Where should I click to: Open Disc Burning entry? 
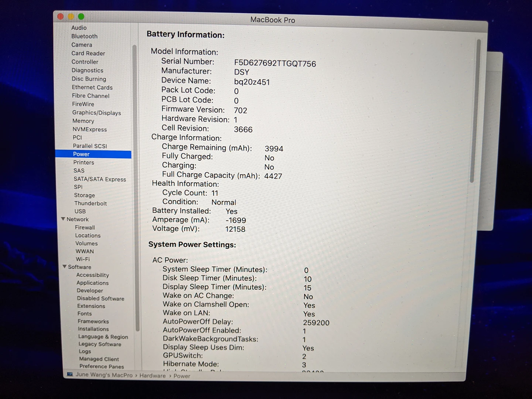tap(89, 79)
